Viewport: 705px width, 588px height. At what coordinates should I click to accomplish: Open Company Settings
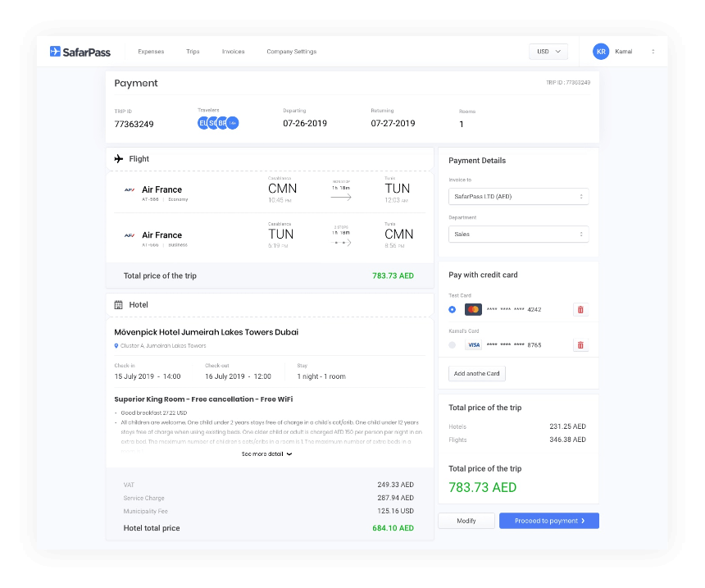[x=292, y=52]
